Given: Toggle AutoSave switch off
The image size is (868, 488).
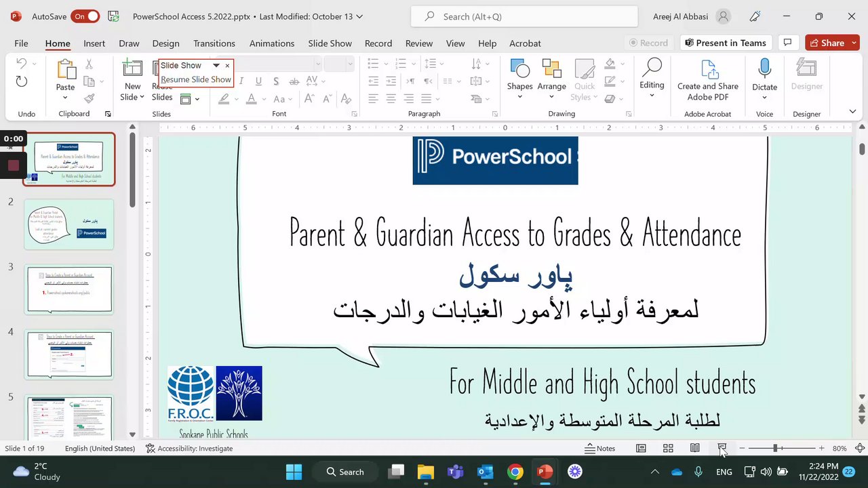Looking at the screenshot, I should tap(85, 16).
